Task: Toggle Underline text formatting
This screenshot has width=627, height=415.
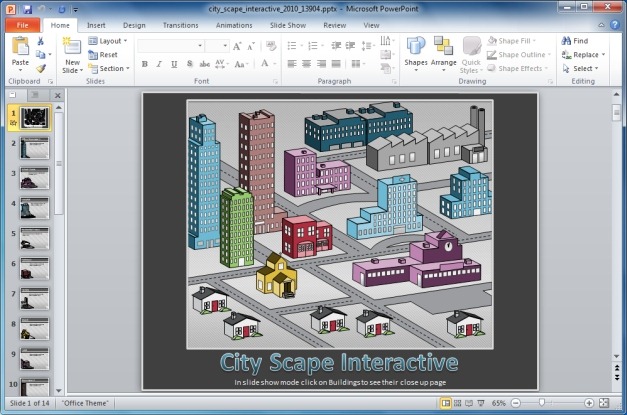Action: point(174,64)
